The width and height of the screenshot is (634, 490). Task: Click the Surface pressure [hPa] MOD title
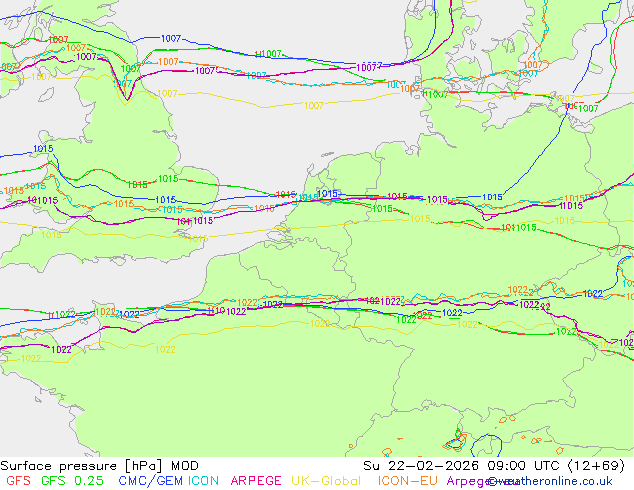(99, 466)
